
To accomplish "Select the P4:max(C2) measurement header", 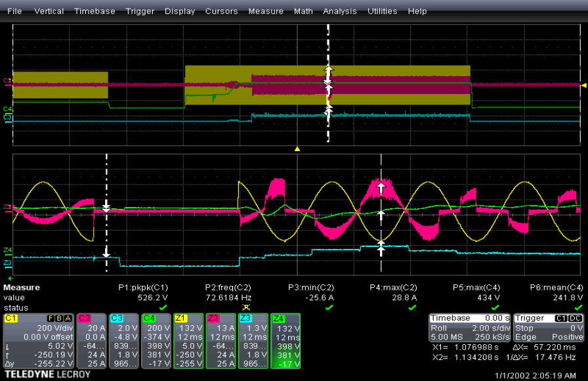I will tap(393, 288).
